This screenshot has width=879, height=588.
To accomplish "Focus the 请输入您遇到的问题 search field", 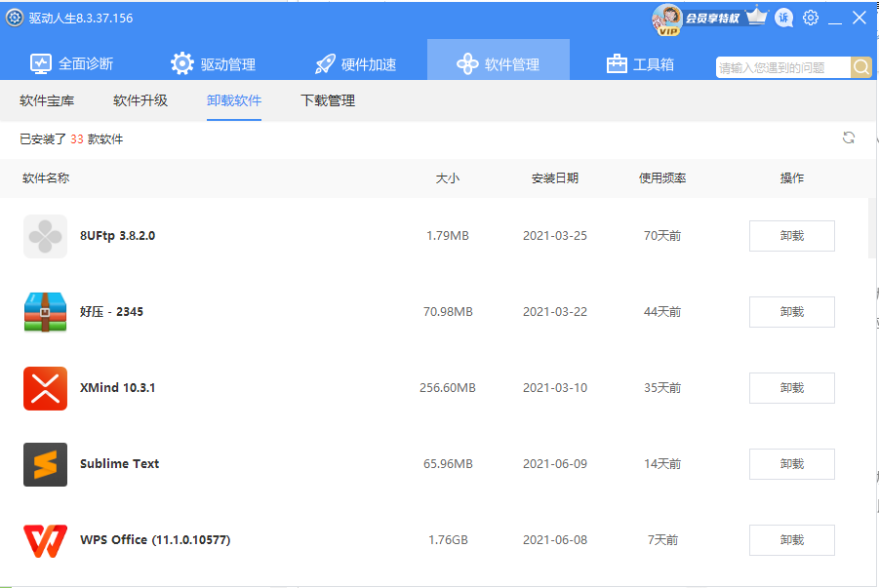I will [x=783, y=68].
